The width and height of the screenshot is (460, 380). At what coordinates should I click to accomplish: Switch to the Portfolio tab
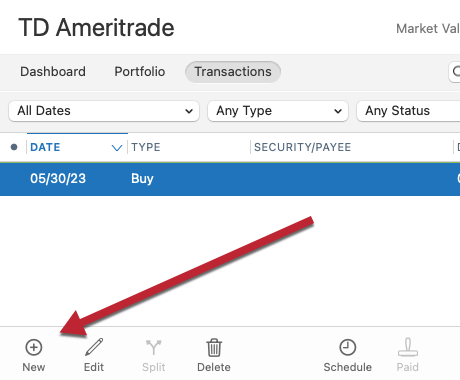(x=140, y=72)
